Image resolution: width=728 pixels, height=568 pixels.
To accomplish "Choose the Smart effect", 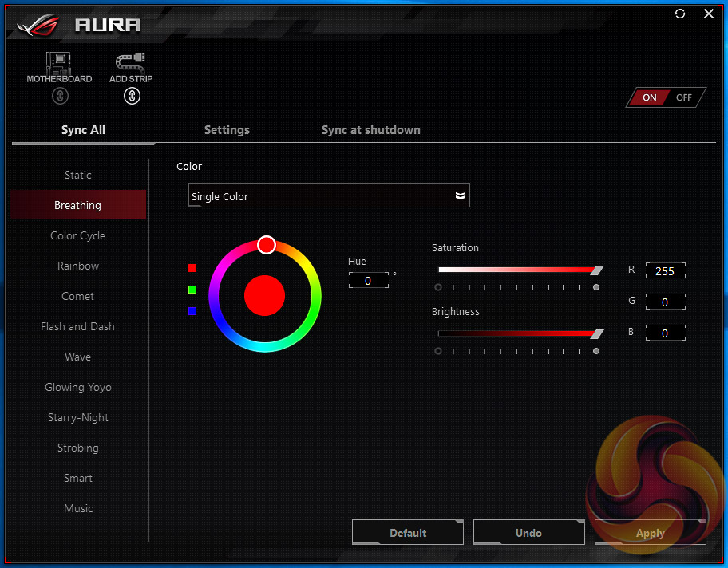I will click(78, 478).
